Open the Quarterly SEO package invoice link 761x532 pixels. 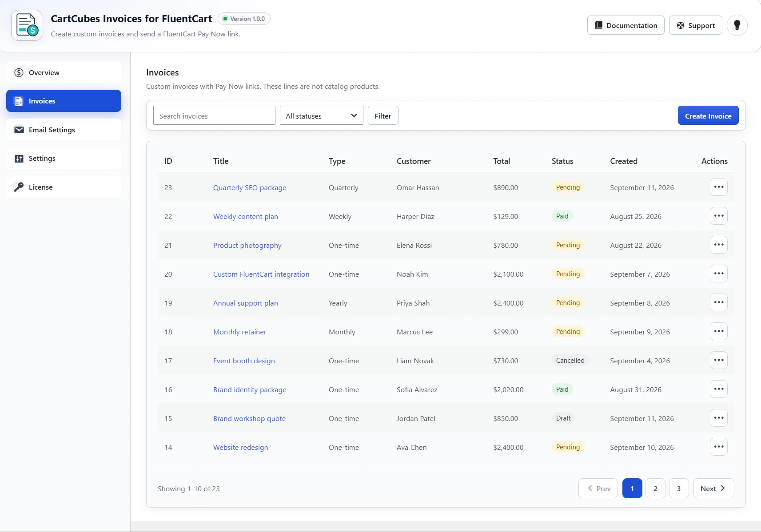pos(250,187)
